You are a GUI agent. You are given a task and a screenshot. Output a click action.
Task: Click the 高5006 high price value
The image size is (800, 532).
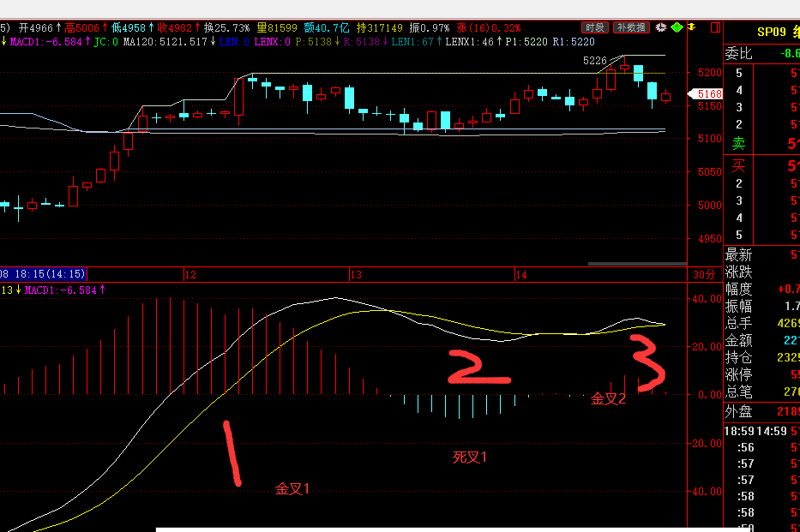[82, 27]
